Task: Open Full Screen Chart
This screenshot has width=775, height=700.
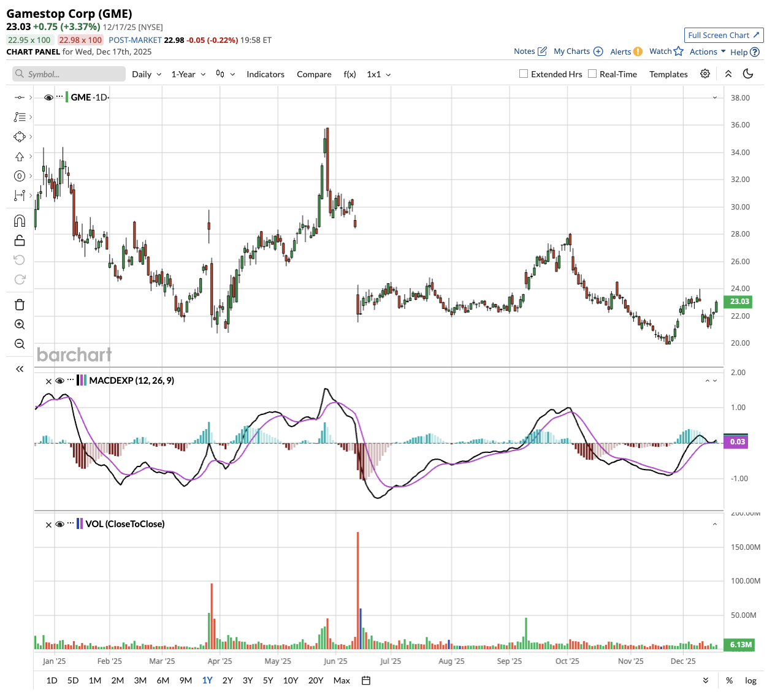Action: click(723, 35)
